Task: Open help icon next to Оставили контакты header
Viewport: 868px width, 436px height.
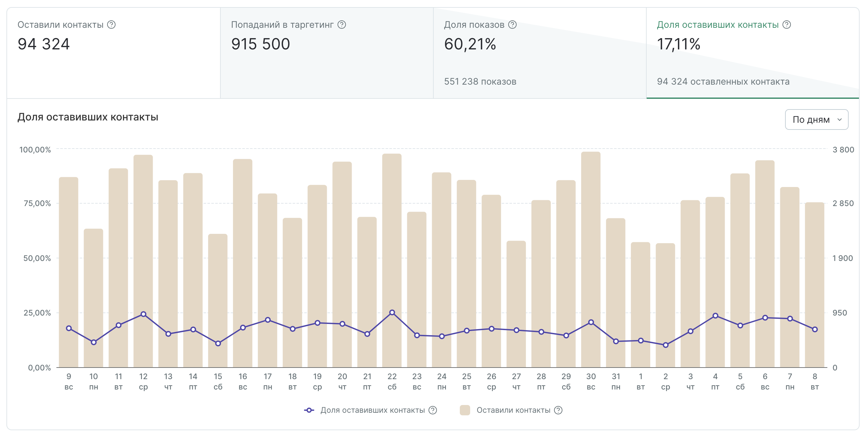Action: pos(111,25)
